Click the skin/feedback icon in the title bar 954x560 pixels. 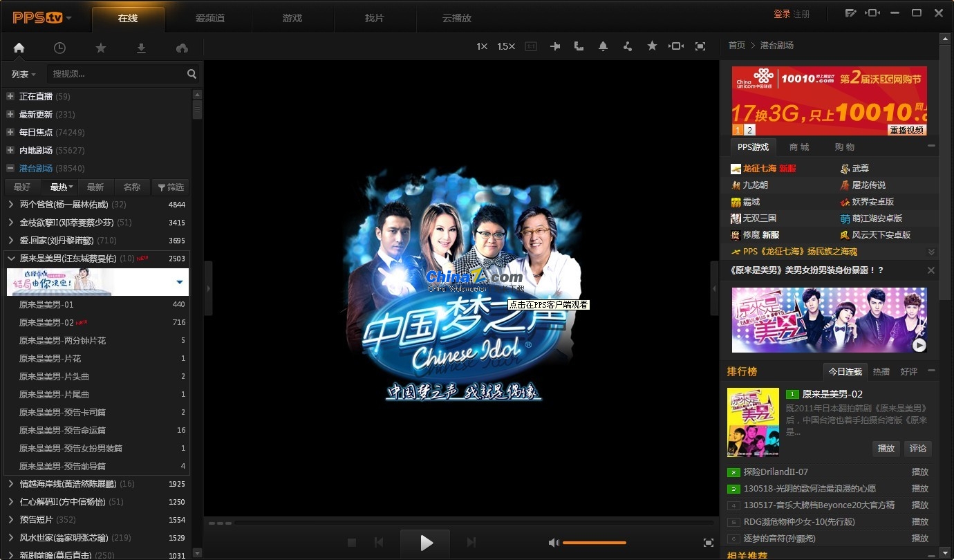tap(850, 13)
